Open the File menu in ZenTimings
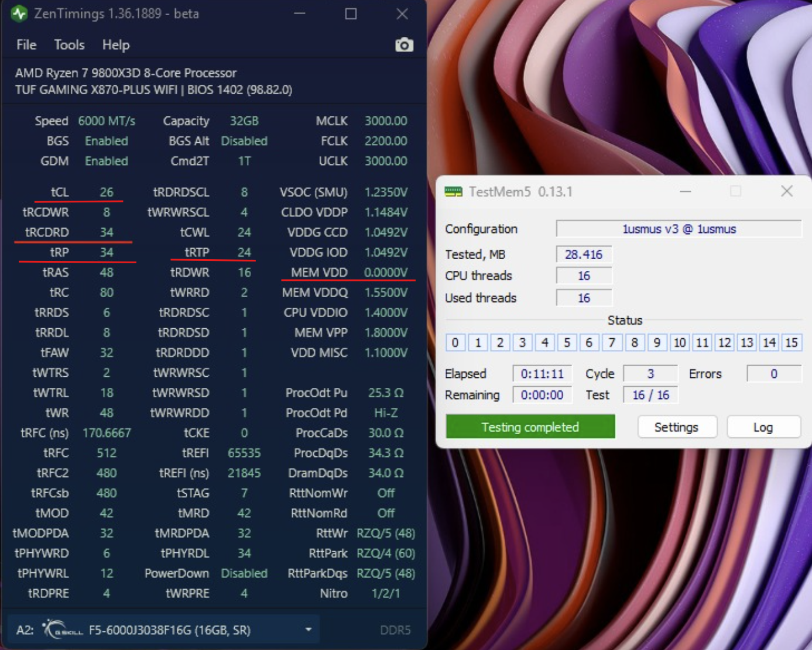 click(26, 45)
